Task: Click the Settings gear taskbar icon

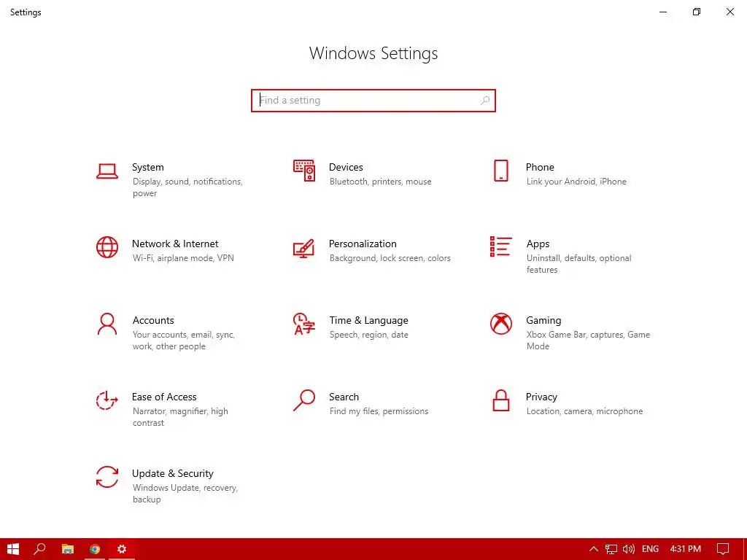Action: [x=122, y=549]
